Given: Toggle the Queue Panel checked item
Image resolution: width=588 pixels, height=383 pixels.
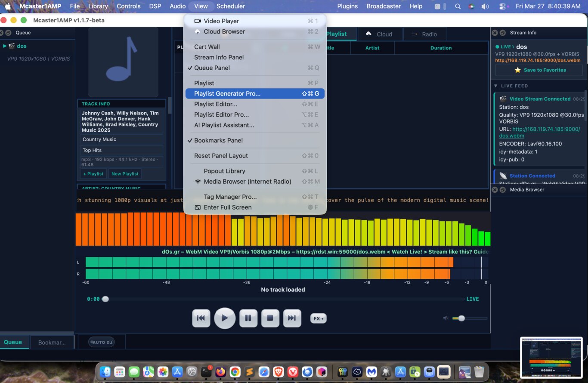Looking at the screenshot, I should pos(255,68).
